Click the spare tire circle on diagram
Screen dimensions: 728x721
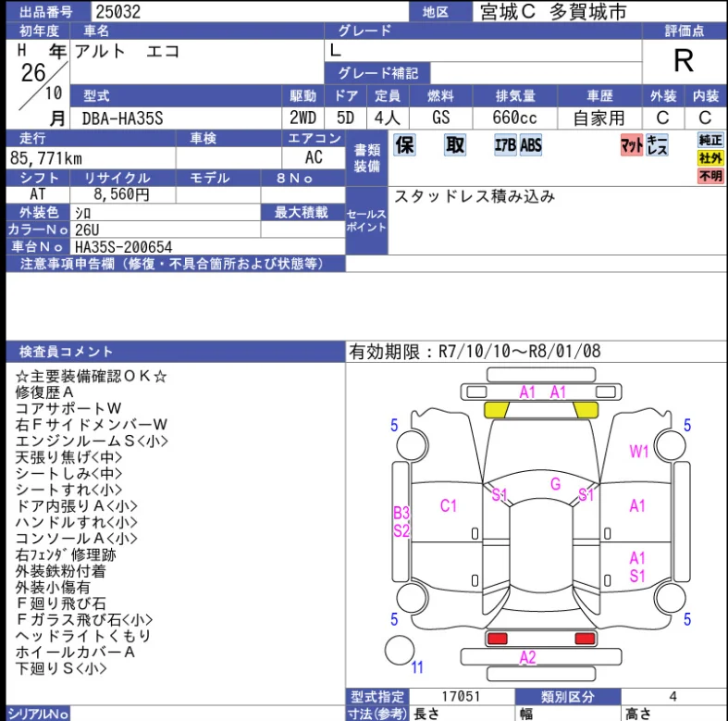pyautogui.click(x=399, y=648)
